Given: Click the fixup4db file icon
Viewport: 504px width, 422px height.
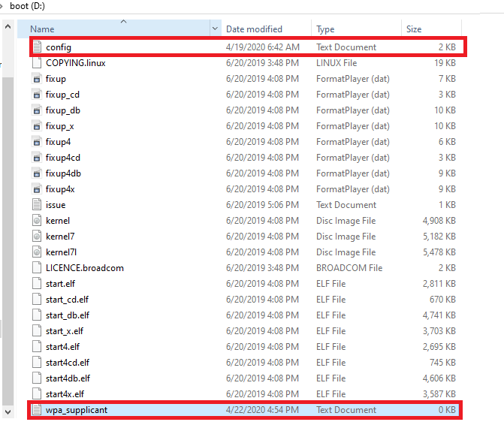Looking at the screenshot, I should [x=37, y=173].
